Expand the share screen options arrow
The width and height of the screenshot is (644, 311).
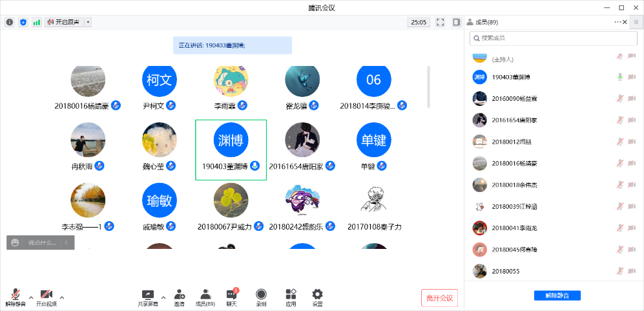pyautogui.click(x=163, y=297)
